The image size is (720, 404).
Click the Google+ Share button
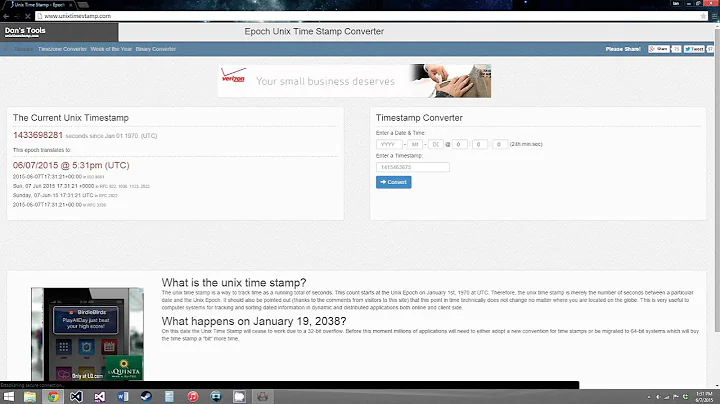pos(659,49)
